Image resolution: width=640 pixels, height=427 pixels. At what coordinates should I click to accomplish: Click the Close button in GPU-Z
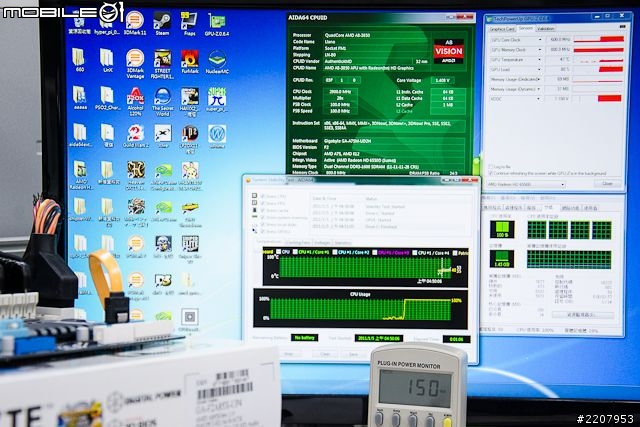pyautogui.click(x=607, y=183)
